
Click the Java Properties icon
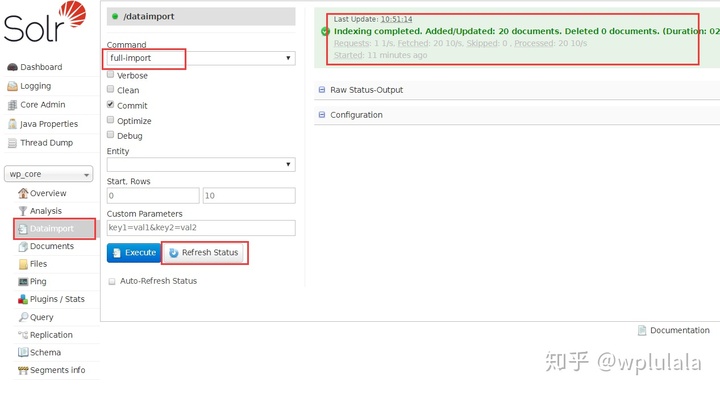(12, 124)
